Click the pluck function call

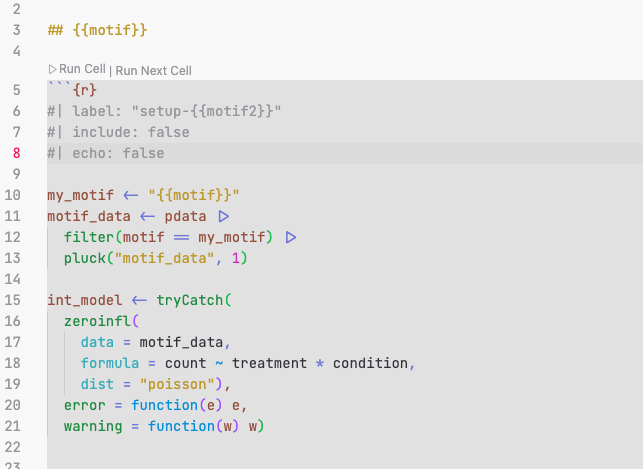[x=84, y=258]
